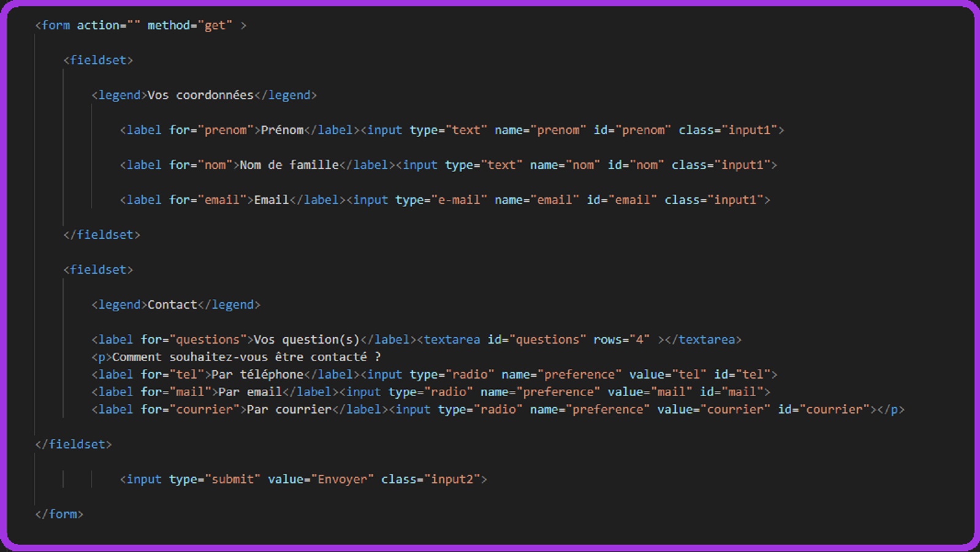980x552 pixels.
Task: Place cursor on 'Vos coordonnées' legend text
Action: [x=200, y=95]
